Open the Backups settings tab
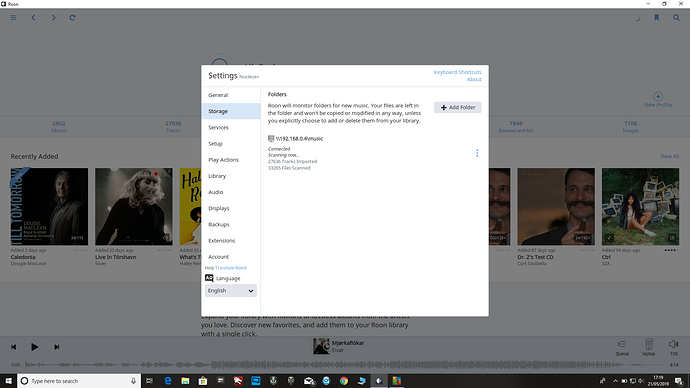Image resolution: width=690 pixels, height=388 pixels. 231,224
